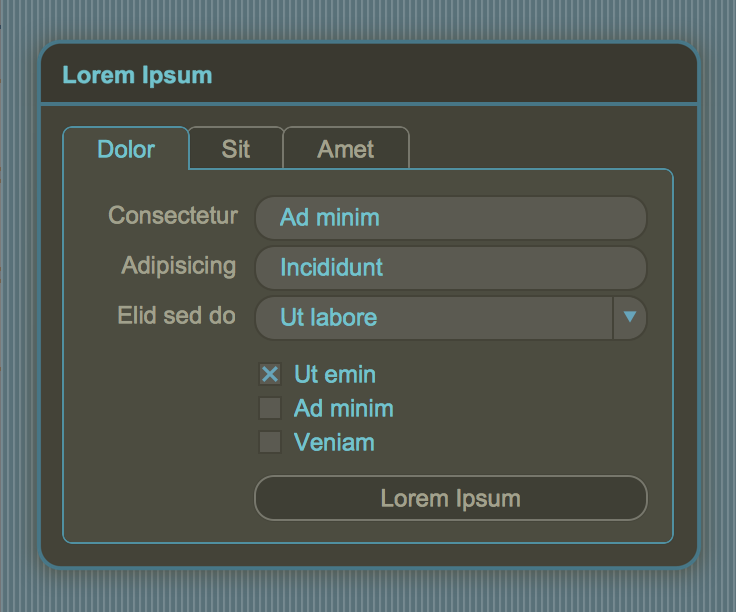Click the 'Consectetur' field label
The width and height of the screenshot is (736, 612).
tap(173, 215)
